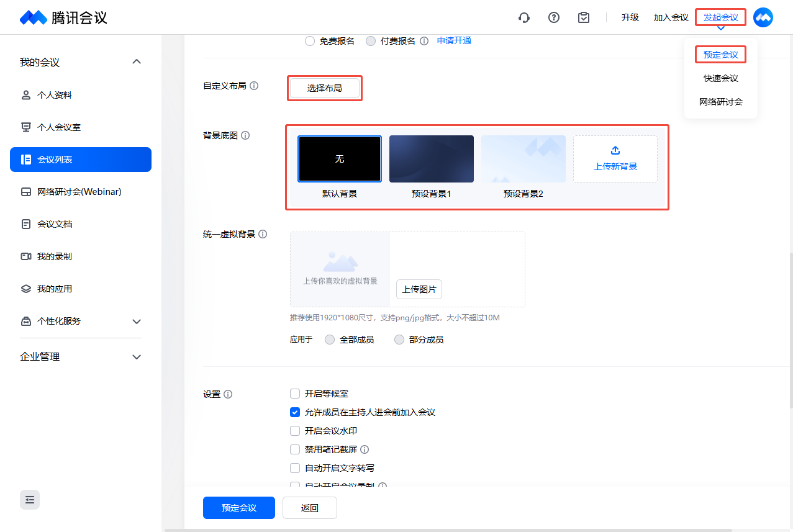Select the 预设背景1 dark blue thumbnail
The image size is (793, 532).
click(432, 159)
